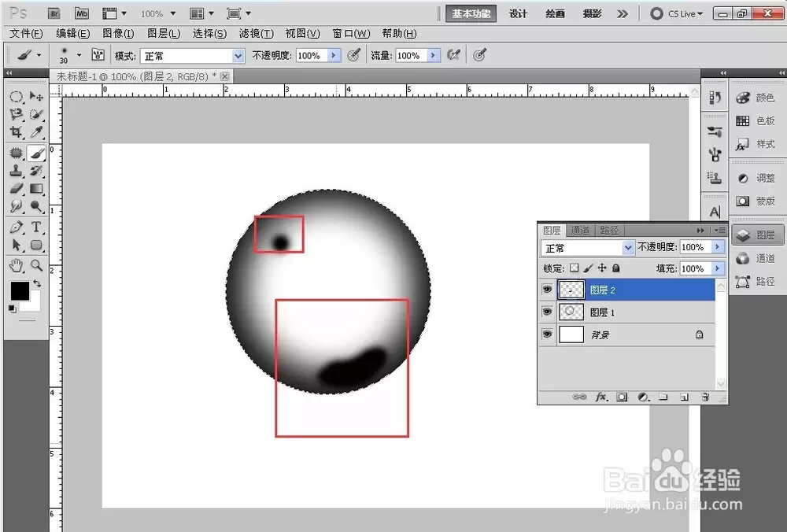Delete layer with trash icon
Image resolution: width=787 pixels, height=532 pixels.
point(705,397)
